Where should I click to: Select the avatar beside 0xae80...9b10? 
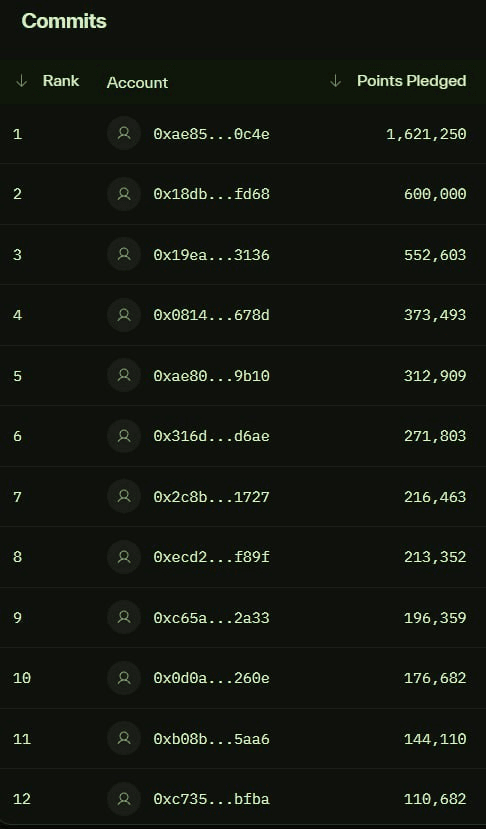point(124,375)
